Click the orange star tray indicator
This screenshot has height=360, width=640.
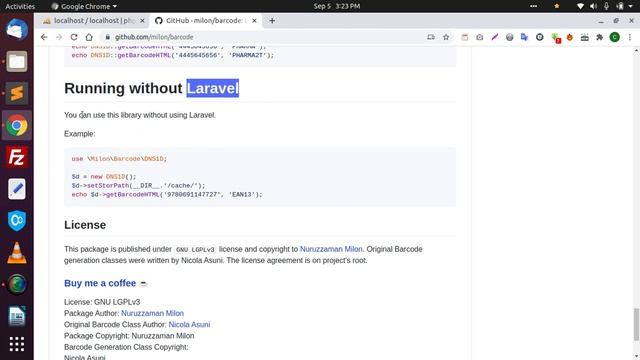tap(557, 6)
